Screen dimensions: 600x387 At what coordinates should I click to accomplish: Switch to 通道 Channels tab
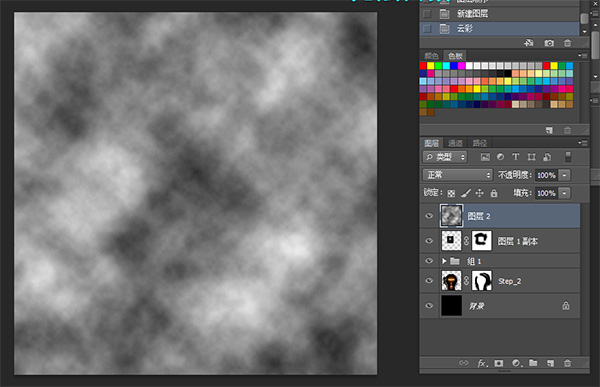point(455,143)
